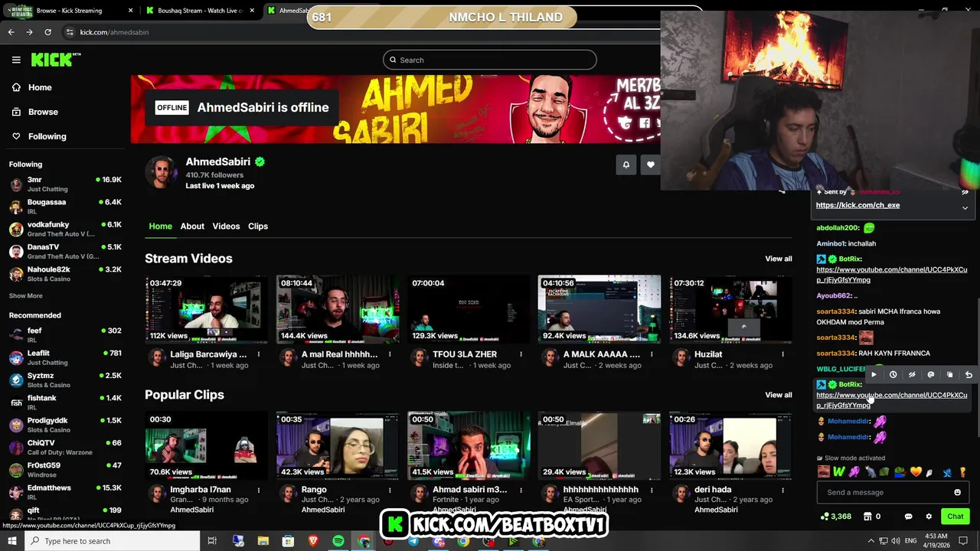
Task: Open followed channel Bougassaa
Action: (x=65, y=207)
